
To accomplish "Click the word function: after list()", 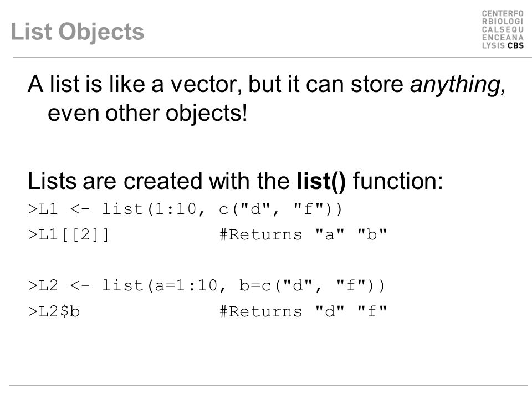I will tap(398, 181).
